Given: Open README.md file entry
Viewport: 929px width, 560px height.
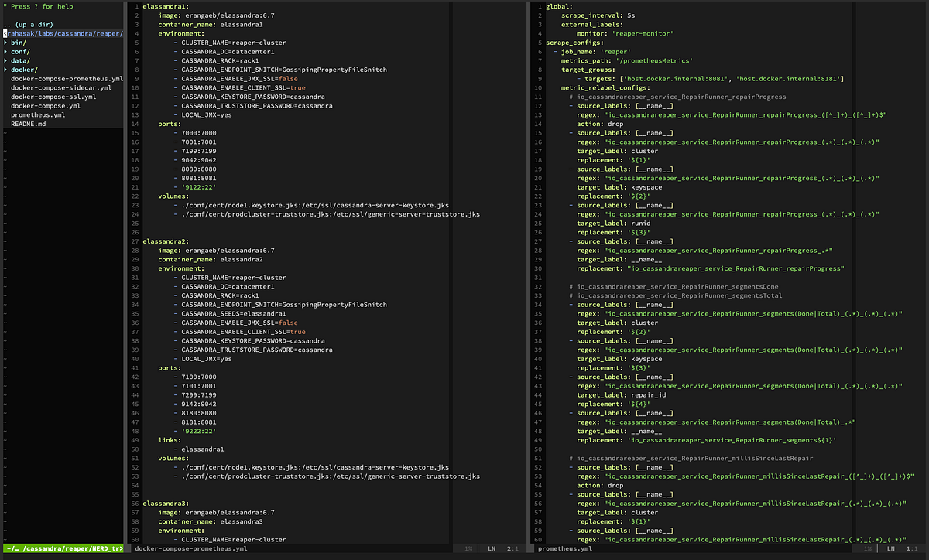Looking at the screenshot, I should 29,124.
